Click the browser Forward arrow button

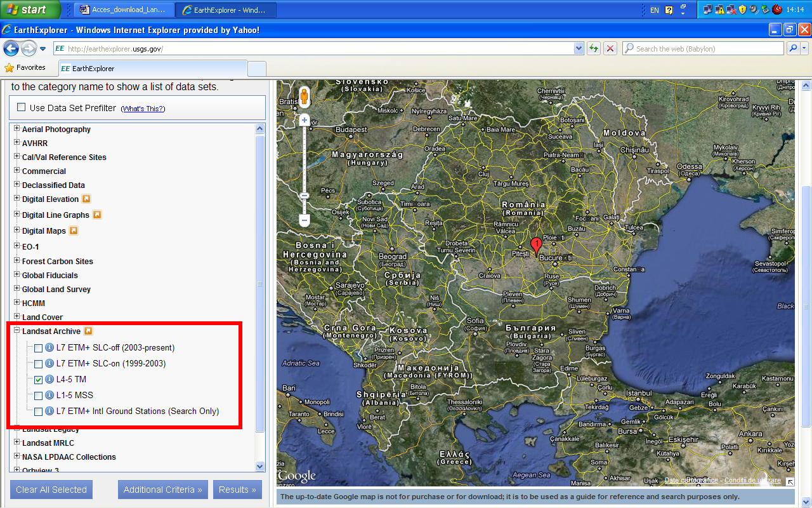tap(29, 48)
